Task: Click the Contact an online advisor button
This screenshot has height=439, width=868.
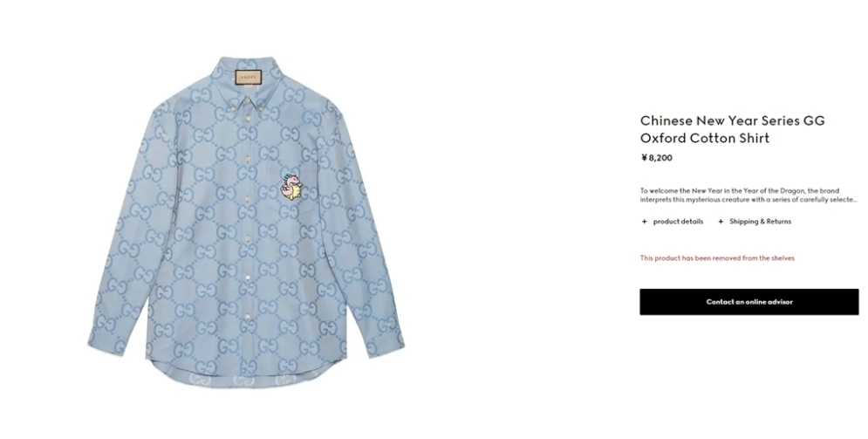Action: 749,302
